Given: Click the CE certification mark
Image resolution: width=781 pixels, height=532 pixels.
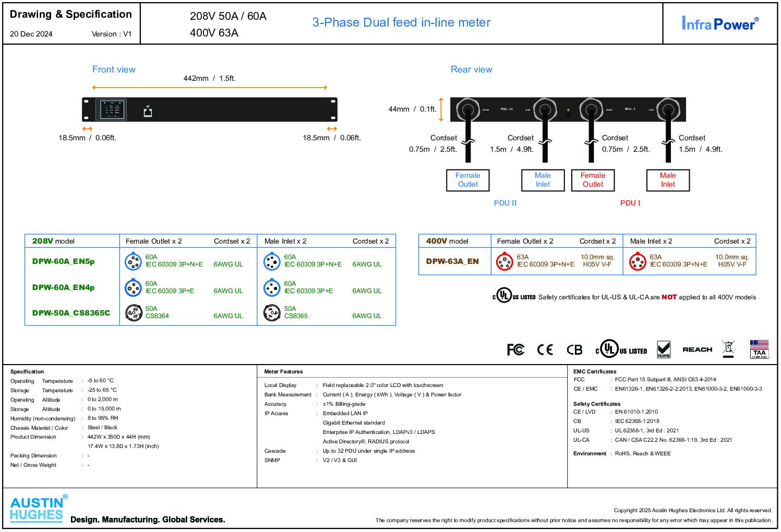Looking at the screenshot, I should 545,349.
